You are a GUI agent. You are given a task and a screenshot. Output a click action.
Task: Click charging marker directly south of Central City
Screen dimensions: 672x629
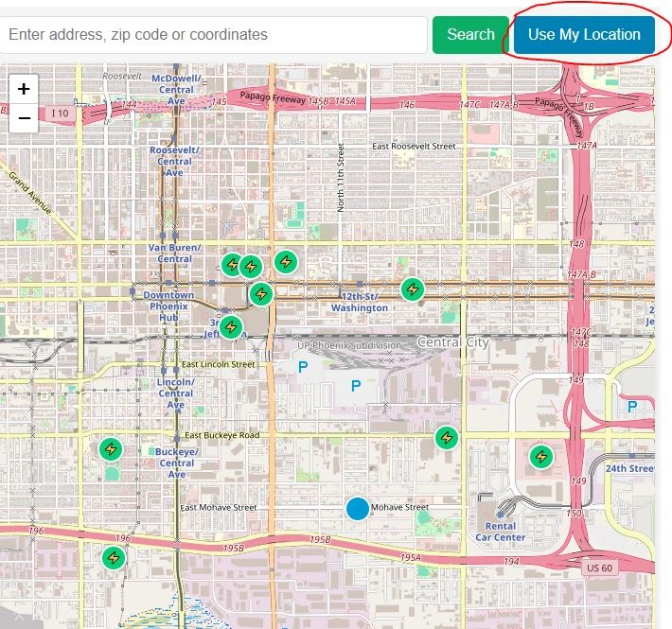(447, 438)
